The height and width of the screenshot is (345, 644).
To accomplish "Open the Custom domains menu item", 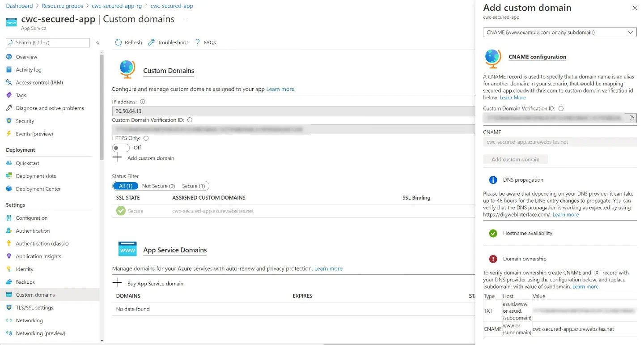I will [50, 295].
